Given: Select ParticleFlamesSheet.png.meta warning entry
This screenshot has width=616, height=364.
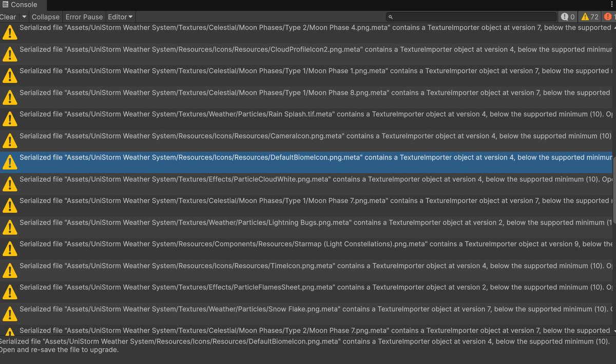Looking at the screenshot, I should [x=306, y=292].
